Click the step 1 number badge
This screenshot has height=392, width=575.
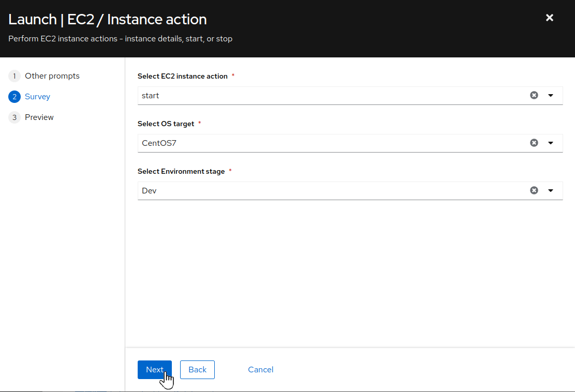click(14, 76)
